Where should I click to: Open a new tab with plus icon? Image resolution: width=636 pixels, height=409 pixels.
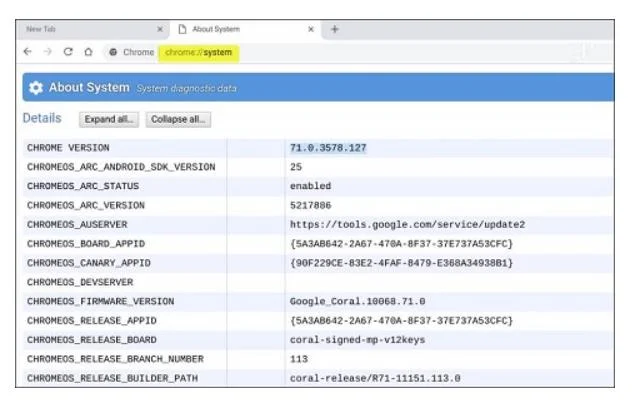click(335, 29)
